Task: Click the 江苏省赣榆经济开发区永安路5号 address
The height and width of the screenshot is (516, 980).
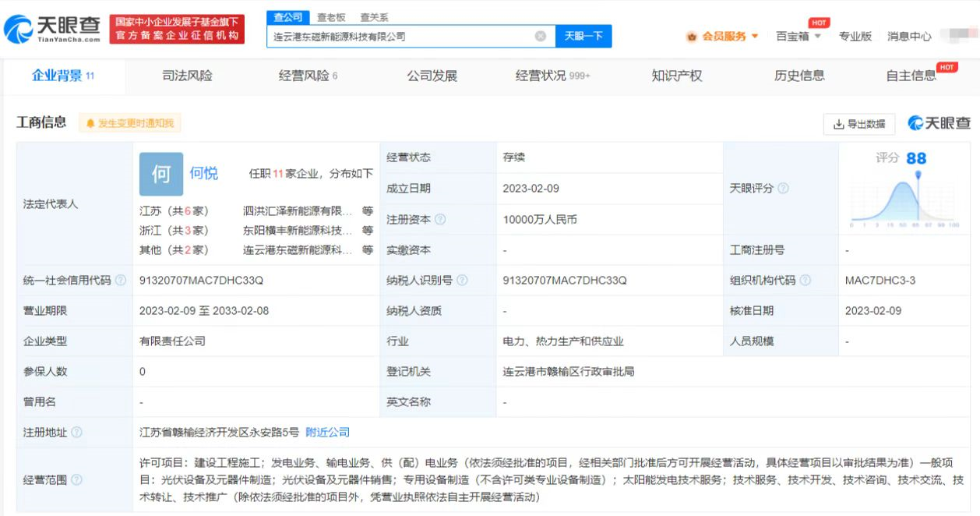Action: click(x=219, y=432)
